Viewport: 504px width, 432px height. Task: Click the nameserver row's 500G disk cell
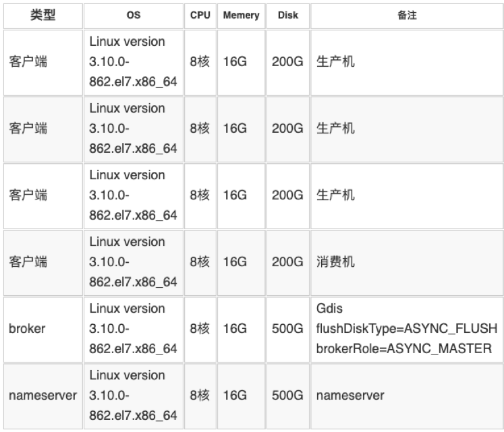coord(287,396)
